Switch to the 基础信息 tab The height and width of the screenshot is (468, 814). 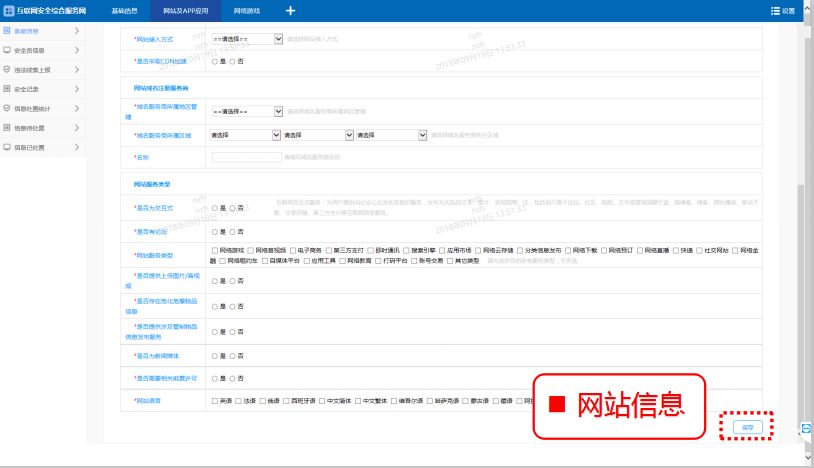[x=125, y=11]
